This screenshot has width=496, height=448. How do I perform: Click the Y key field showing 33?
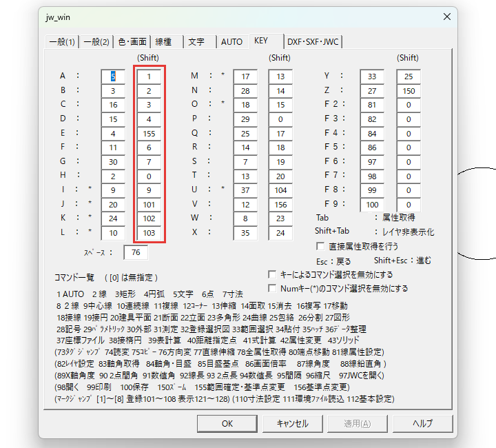pos(372,77)
